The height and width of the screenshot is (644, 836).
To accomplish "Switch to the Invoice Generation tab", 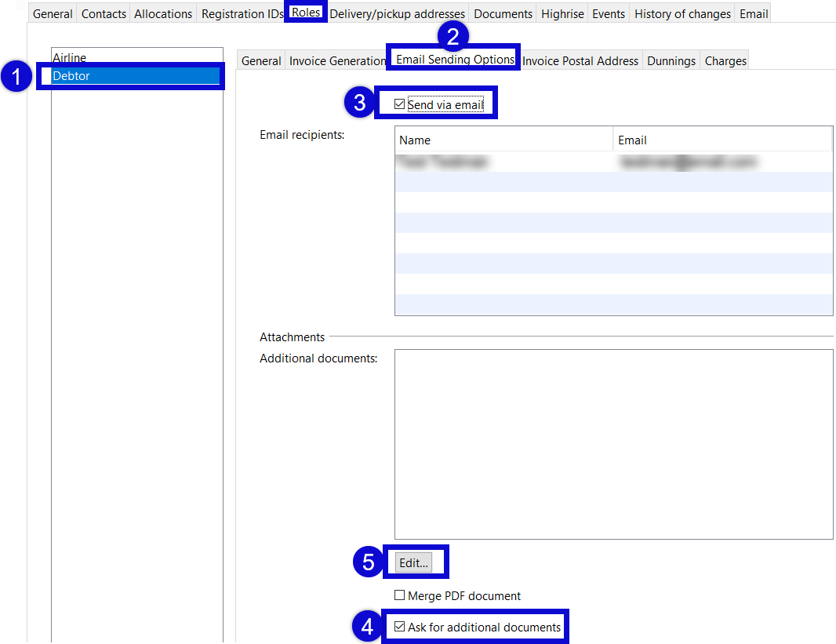I will pyautogui.click(x=337, y=60).
